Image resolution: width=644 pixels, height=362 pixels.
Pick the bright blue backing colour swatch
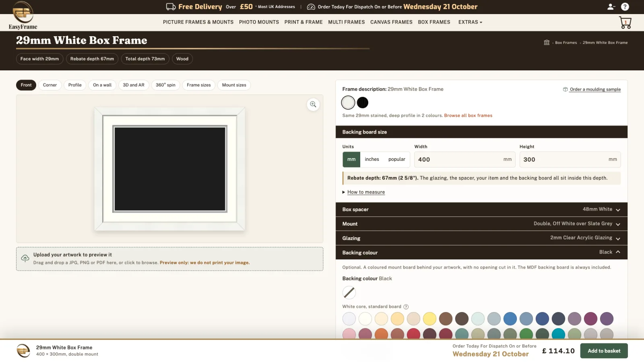click(x=510, y=319)
